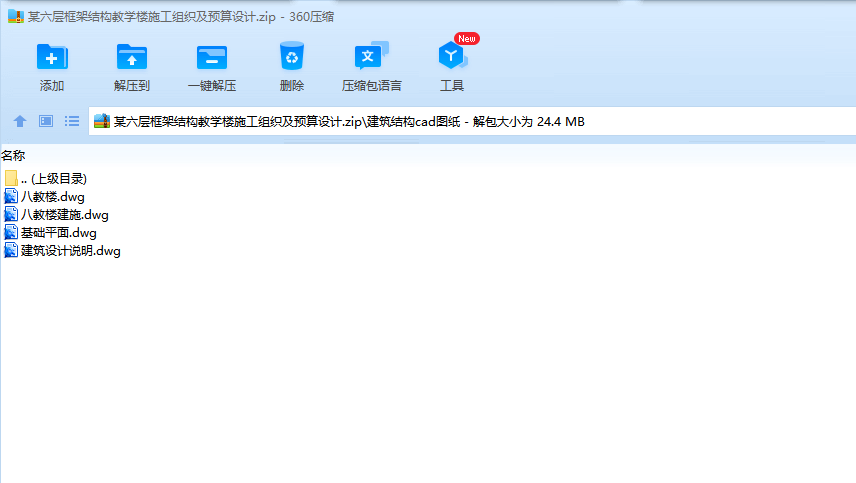This screenshot has height=483, width=856.
Task: Switch to large icon view mode
Action: pos(46,121)
